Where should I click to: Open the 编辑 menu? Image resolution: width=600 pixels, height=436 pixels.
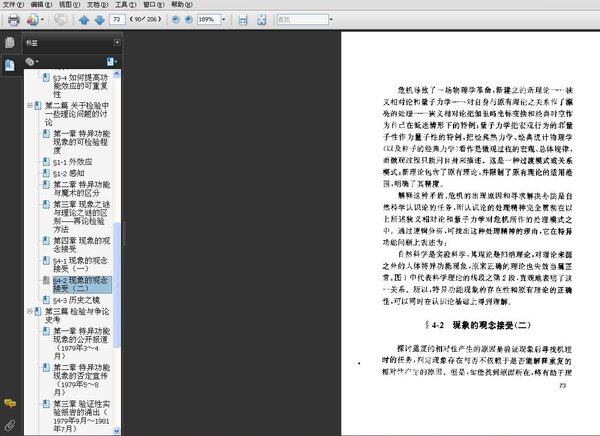pos(41,5)
